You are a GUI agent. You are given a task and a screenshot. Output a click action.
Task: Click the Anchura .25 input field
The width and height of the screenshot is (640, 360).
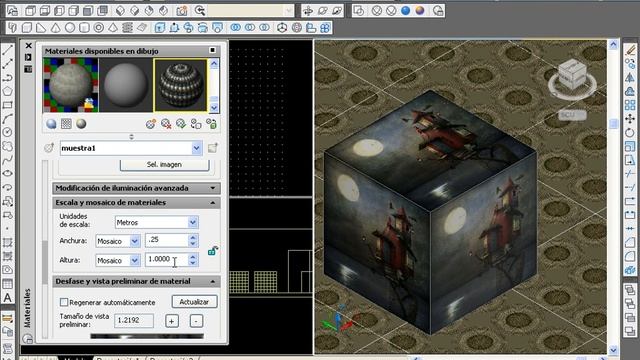coord(167,240)
